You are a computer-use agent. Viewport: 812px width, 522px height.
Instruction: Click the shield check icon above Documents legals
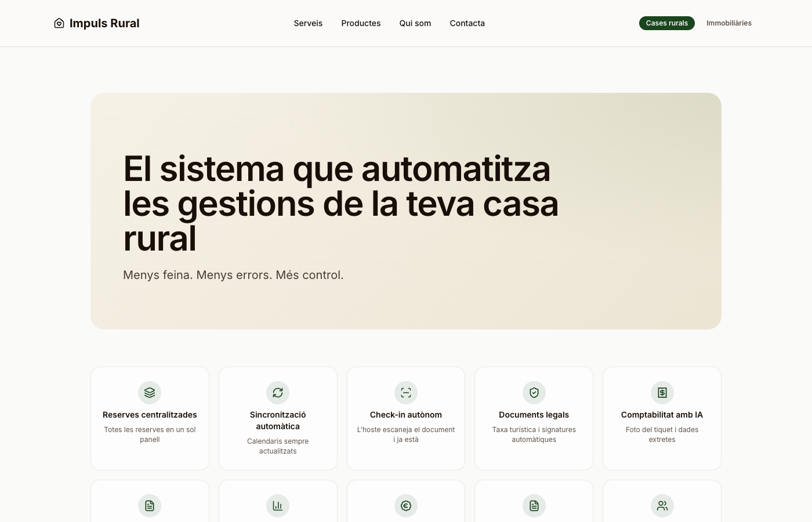tap(534, 393)
